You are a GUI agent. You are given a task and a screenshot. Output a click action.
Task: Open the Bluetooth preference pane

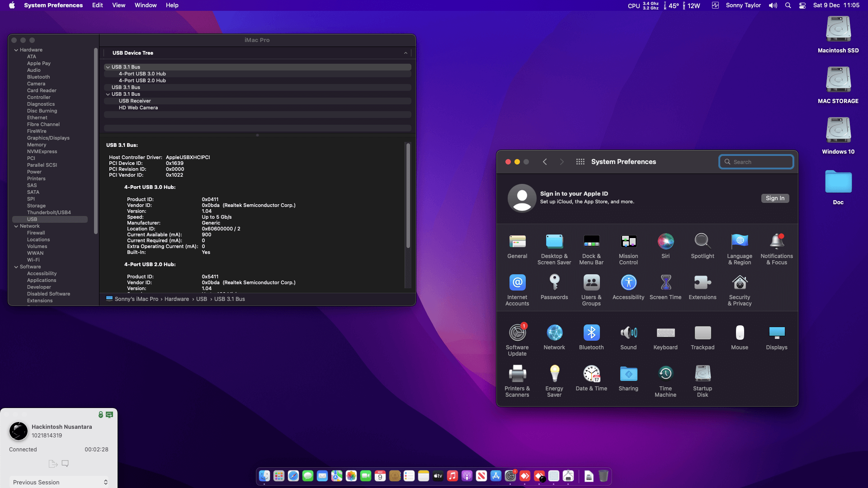point(591,333)
